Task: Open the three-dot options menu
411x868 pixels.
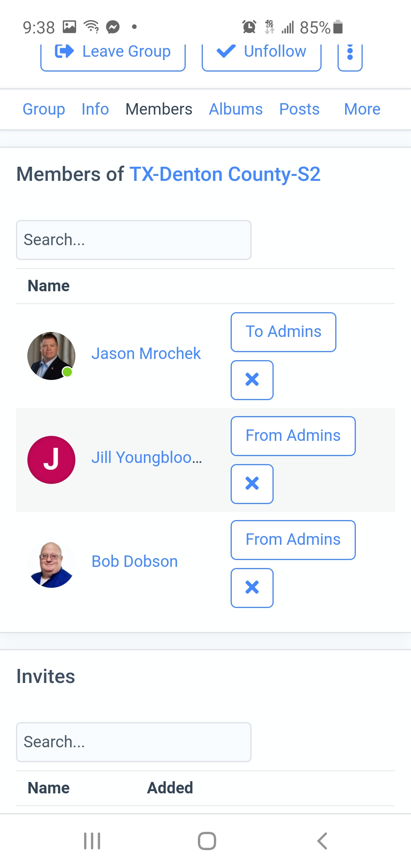Action: point(350,53)
